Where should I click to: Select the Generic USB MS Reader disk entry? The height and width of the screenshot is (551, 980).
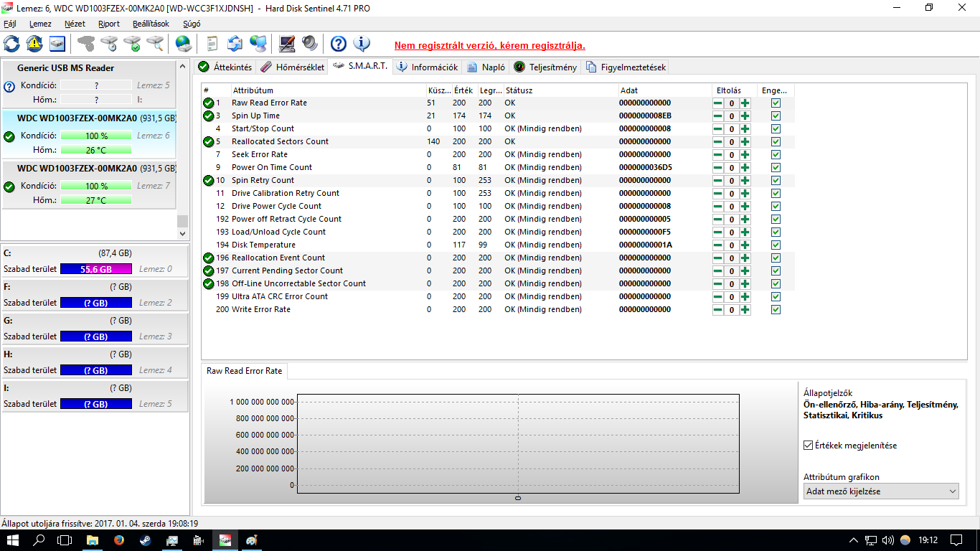[x=89, y=85]
